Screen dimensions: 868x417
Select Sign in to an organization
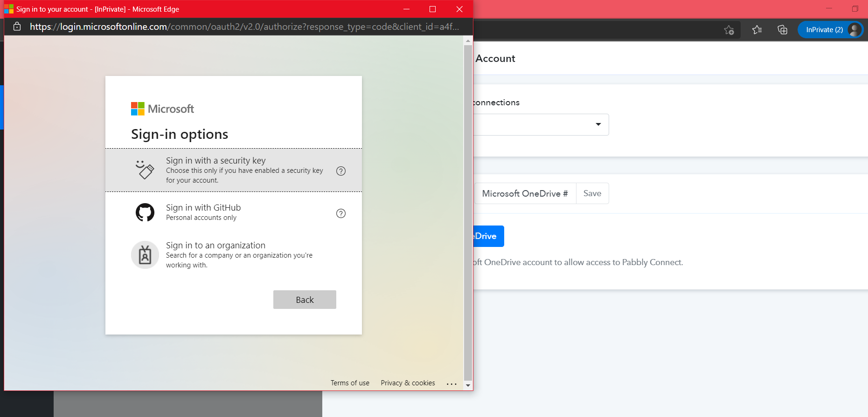233,255
